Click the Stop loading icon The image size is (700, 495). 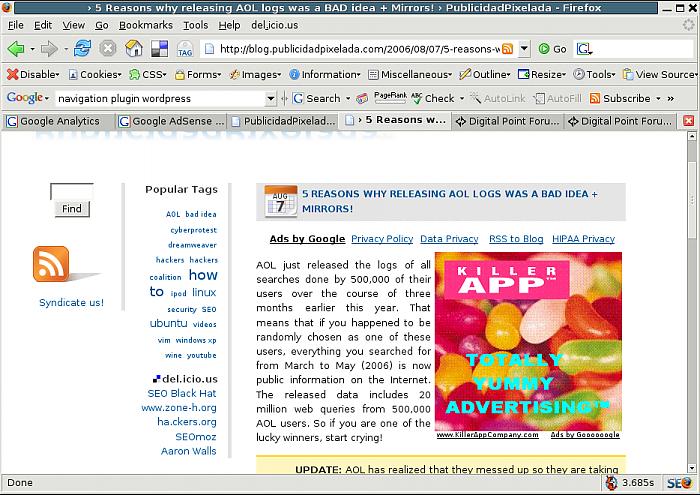[x=108, y=48]
